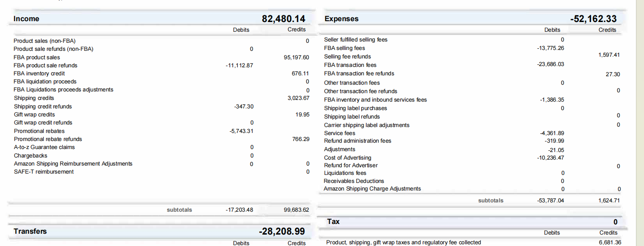Click the Cost of Advertising row label
This screenshot has width=644, height=246.
[347, 158]
